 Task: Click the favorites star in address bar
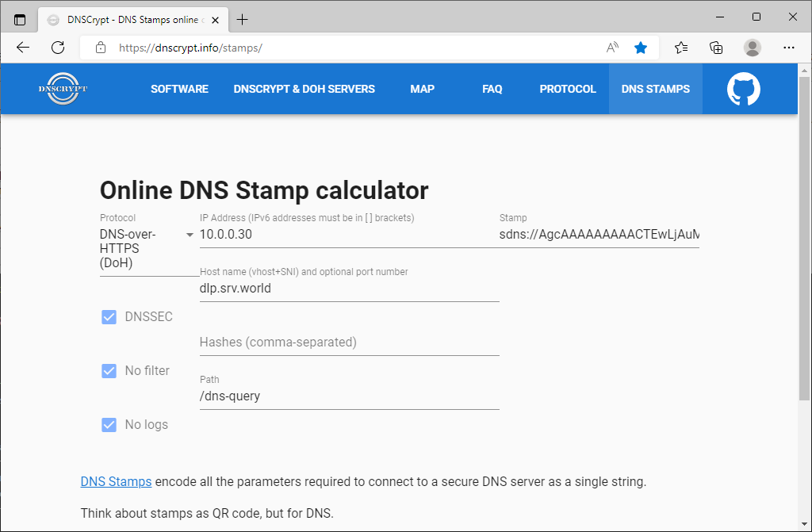(x=641, y=48)
